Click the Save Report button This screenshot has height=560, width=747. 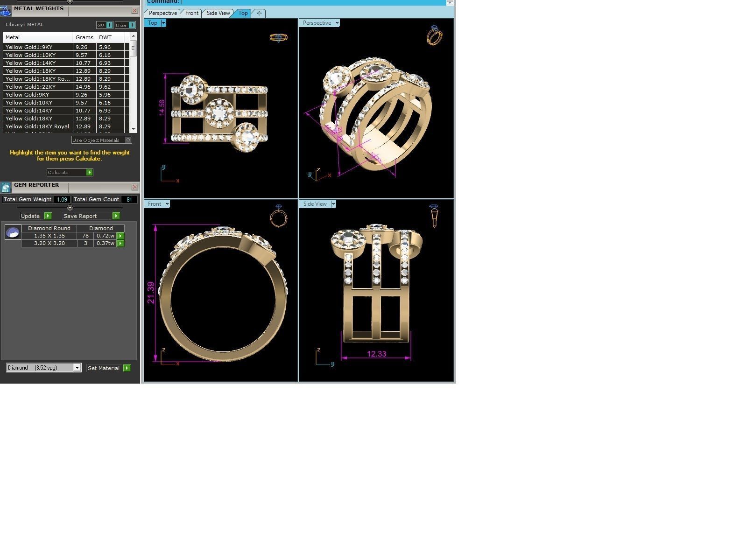click(x=91, y=216)
